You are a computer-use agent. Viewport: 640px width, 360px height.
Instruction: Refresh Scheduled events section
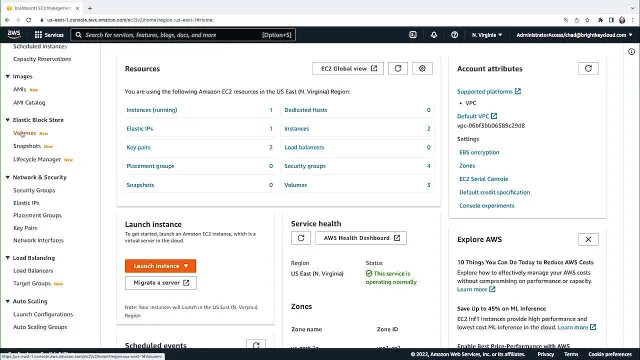(x=256, y=345)
